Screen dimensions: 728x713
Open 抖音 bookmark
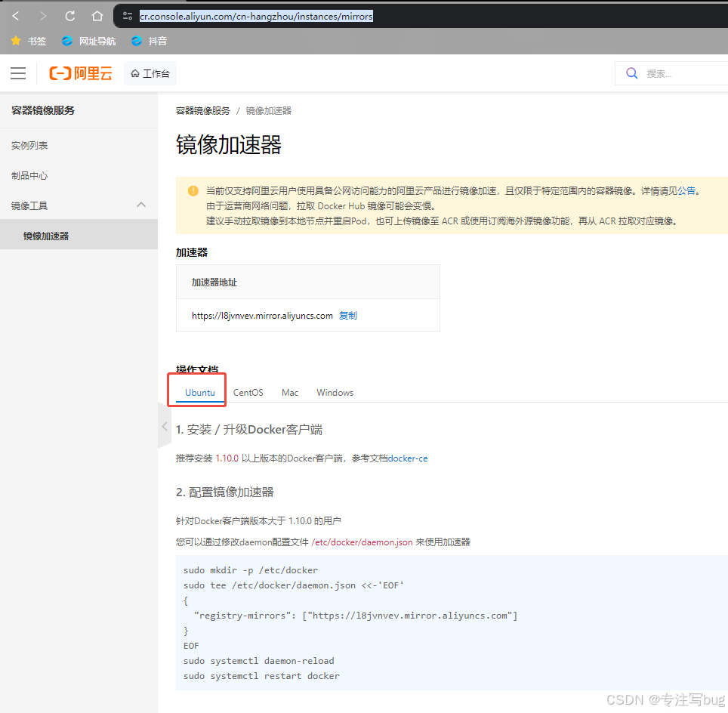[x=149, y=41]
